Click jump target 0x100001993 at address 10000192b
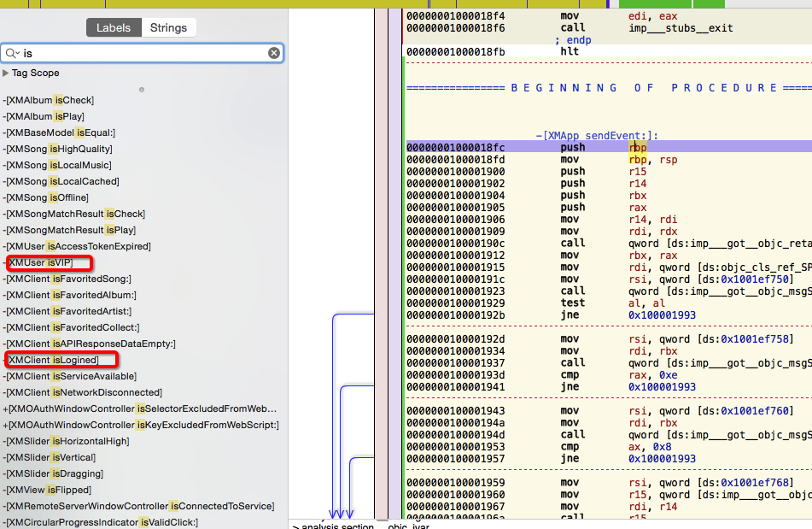 coord(662,315)
